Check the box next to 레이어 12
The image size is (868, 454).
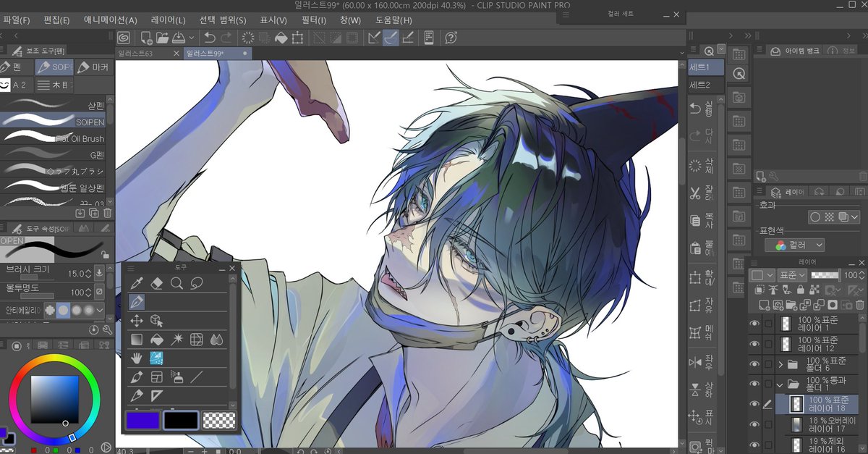(768, 345)
